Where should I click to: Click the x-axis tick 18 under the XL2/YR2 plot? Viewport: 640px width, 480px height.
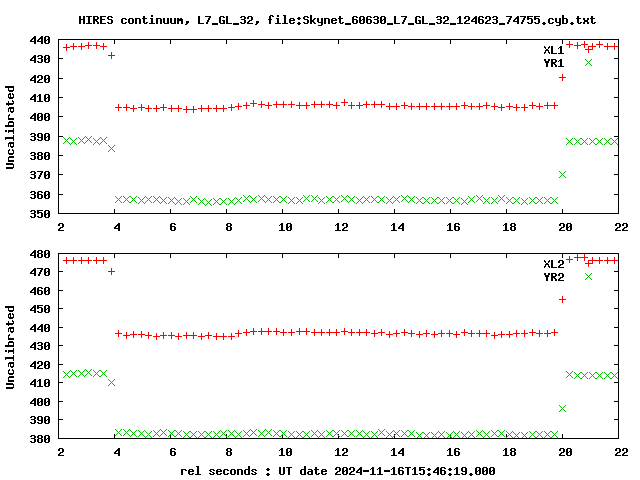[509, 452]
